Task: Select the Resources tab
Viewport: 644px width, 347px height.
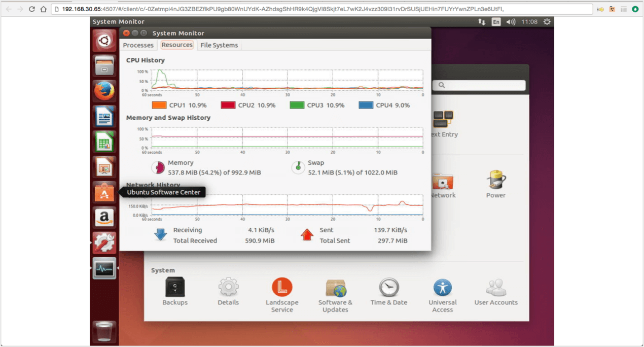Action: (x=177, y=45)
